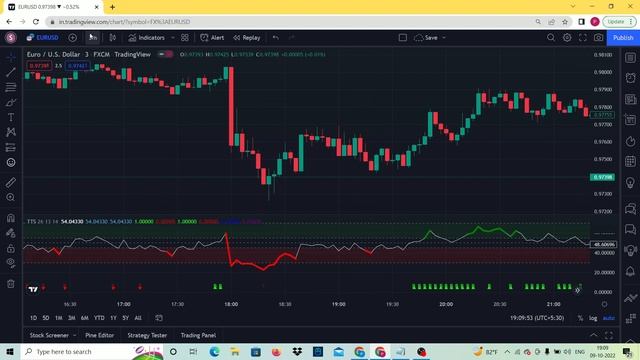
Task: Select the trend line drawing tool
Action: pos(11,72)
